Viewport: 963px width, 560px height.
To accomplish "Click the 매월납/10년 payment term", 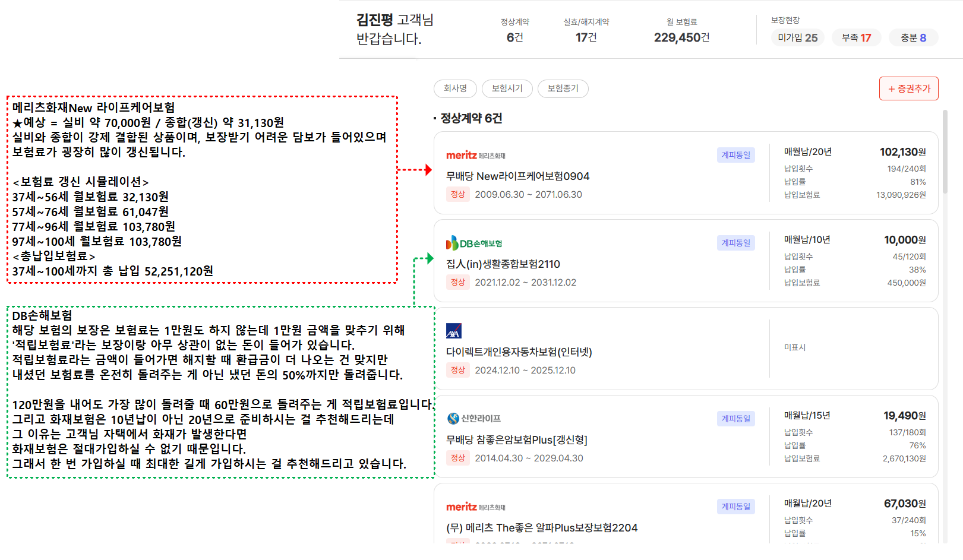I will tap(807, 240).
